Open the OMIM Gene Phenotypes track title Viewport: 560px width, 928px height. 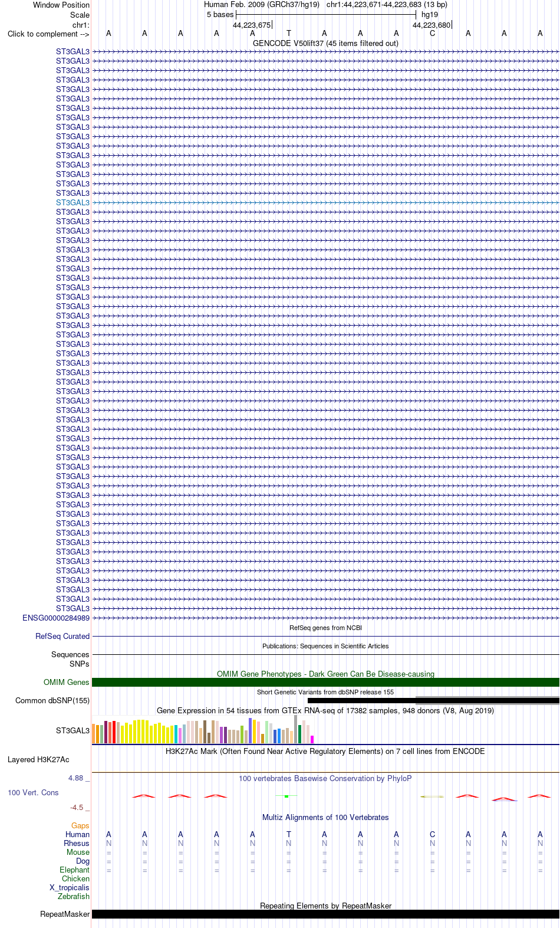click(325, 674)
